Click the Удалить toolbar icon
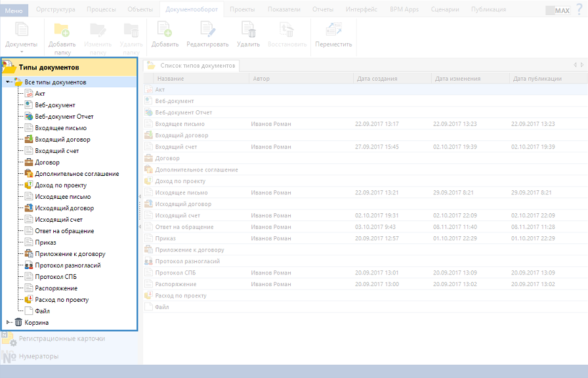Screen dimensions: 588x378 click(248, 30)
